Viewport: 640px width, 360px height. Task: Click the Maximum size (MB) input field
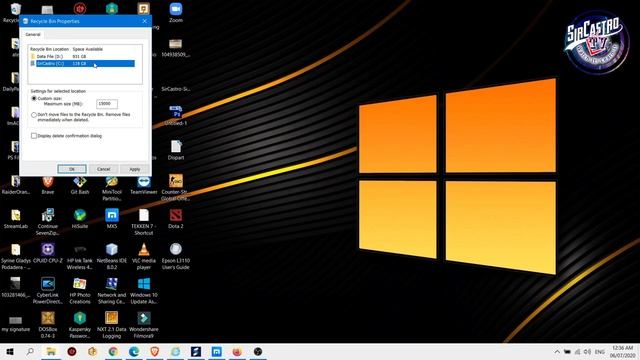click(107, 104)
